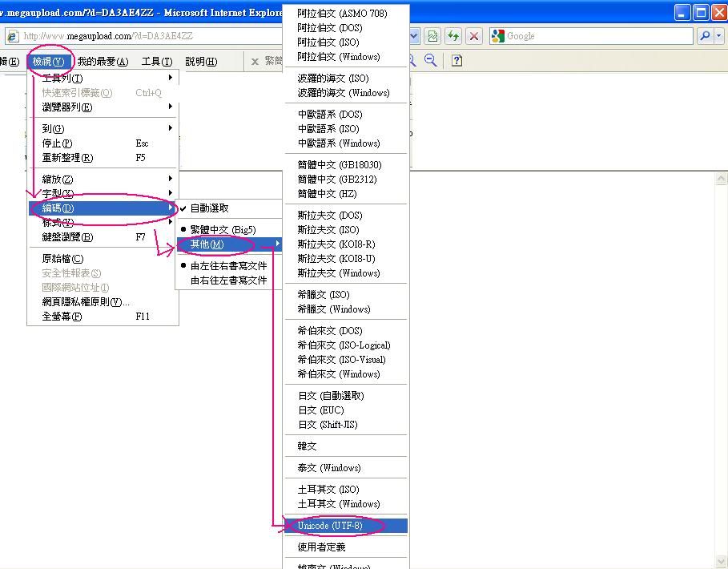Select 日文 (自動選取) encoding

tap(346, 396)
